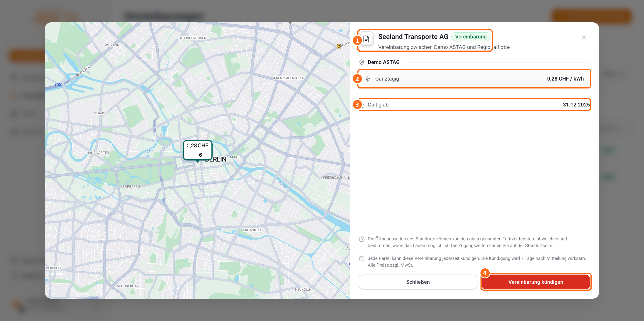Click the red Vereinbarung kündigen button
The image size is (644, 321).
point(536,282)
